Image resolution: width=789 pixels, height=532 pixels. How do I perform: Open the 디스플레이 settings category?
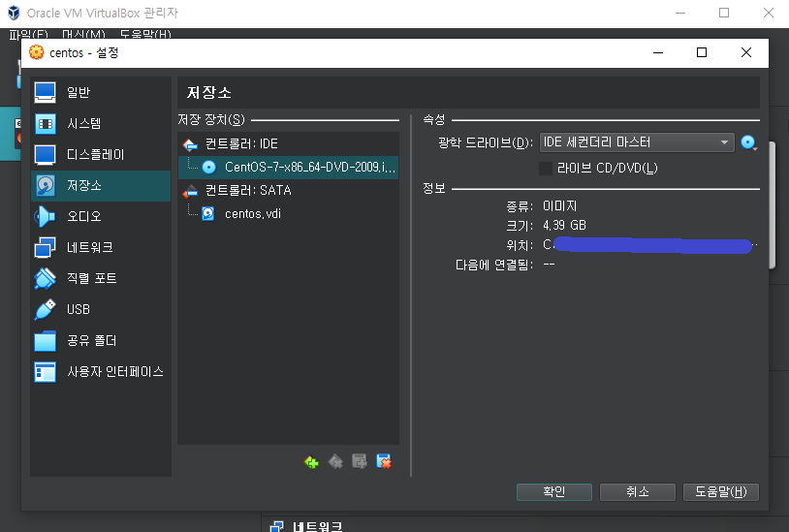[101, 155]
